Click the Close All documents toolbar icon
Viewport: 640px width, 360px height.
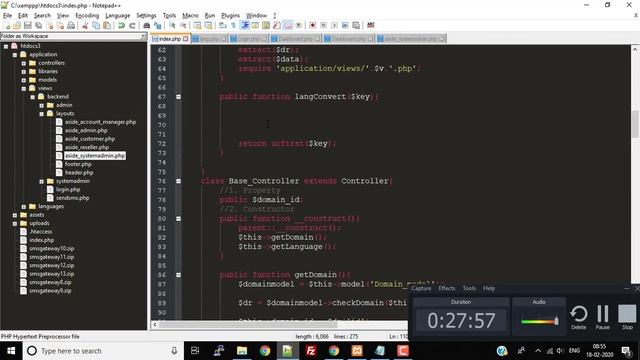(60, 25)
